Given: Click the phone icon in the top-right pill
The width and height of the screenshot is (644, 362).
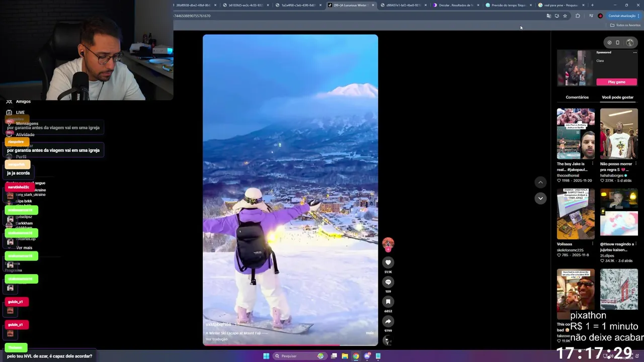Looking at the screenshot, I should click(618, 43).
